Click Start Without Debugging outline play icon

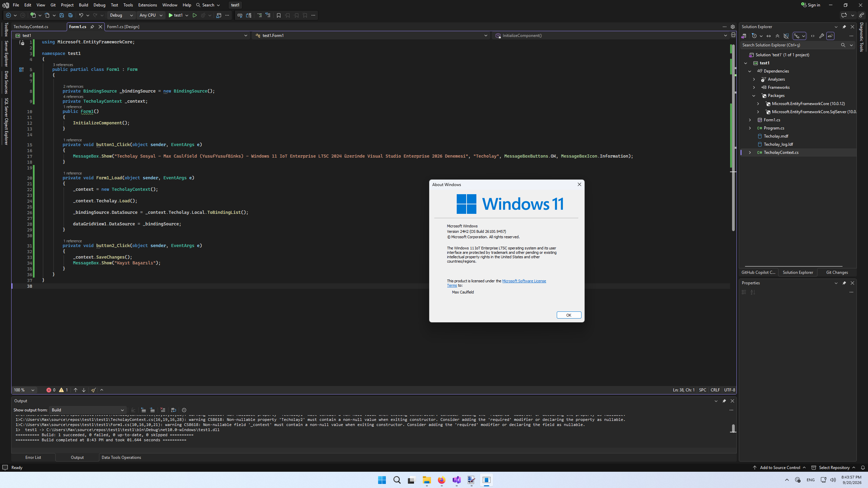coord(195,15)
